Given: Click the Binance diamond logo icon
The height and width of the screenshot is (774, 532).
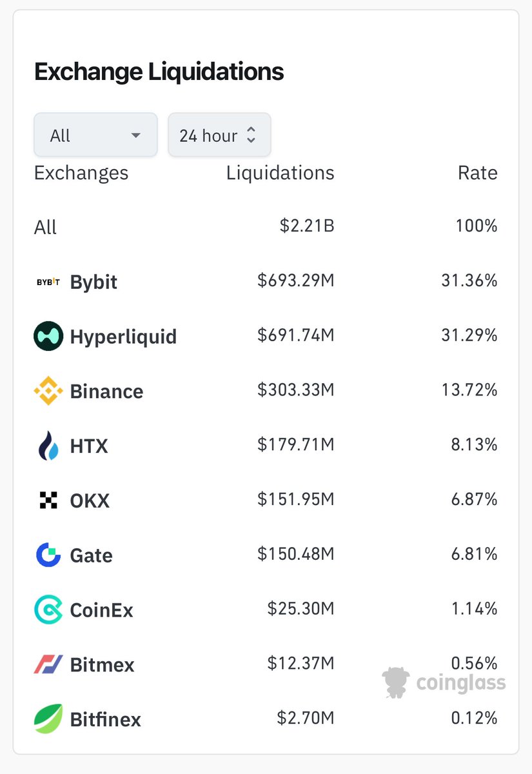Looking at the screenshot, I should click(x=48, y=391).
